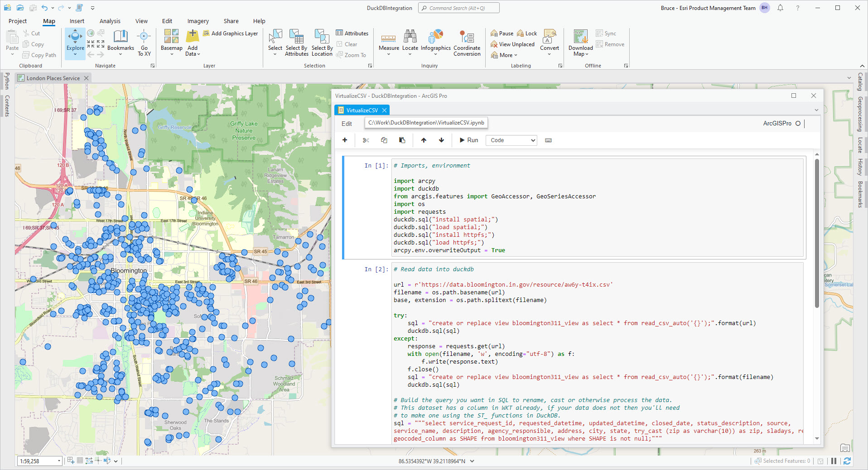868x470 pixels.
Task: Switch to the Analysis ribbon tab
Action: (x=110, y=21)
